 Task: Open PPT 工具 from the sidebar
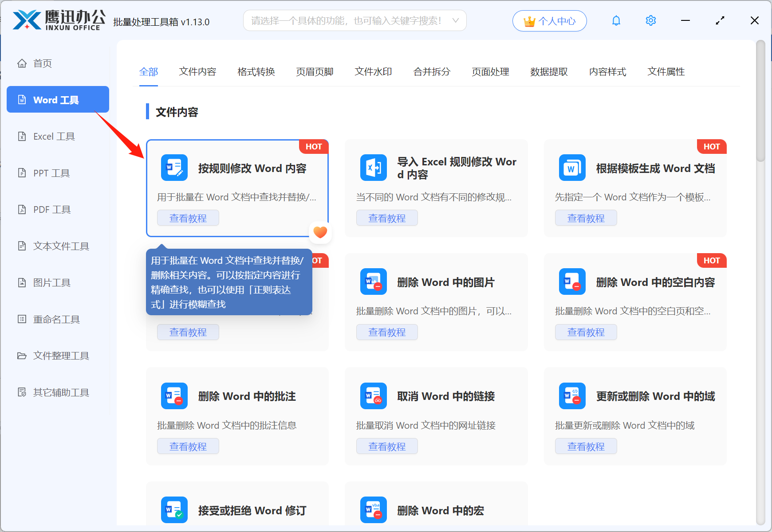[x=51, y=173]
